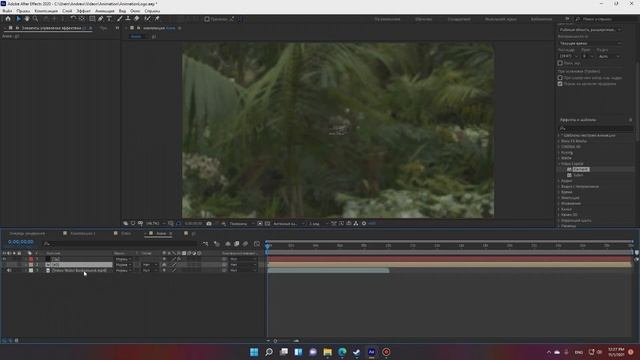Open the blending mode dropdown of layer 1

click(x=123, y=259)
